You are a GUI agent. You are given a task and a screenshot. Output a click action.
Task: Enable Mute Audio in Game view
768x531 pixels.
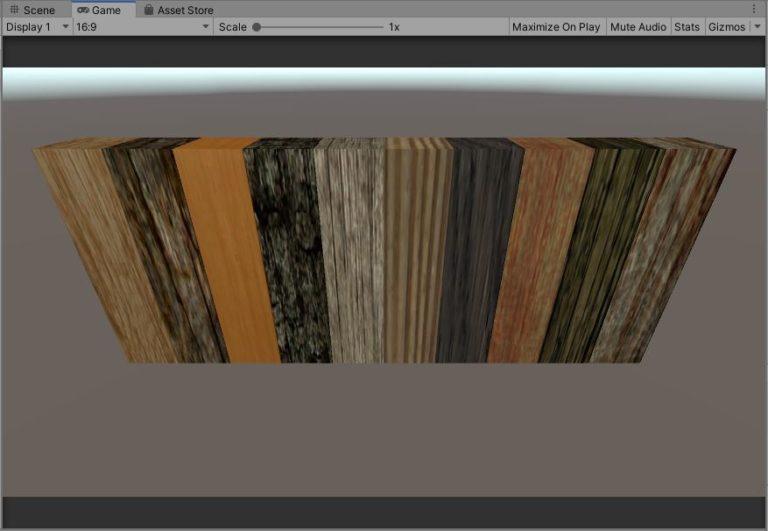point(638,27)
